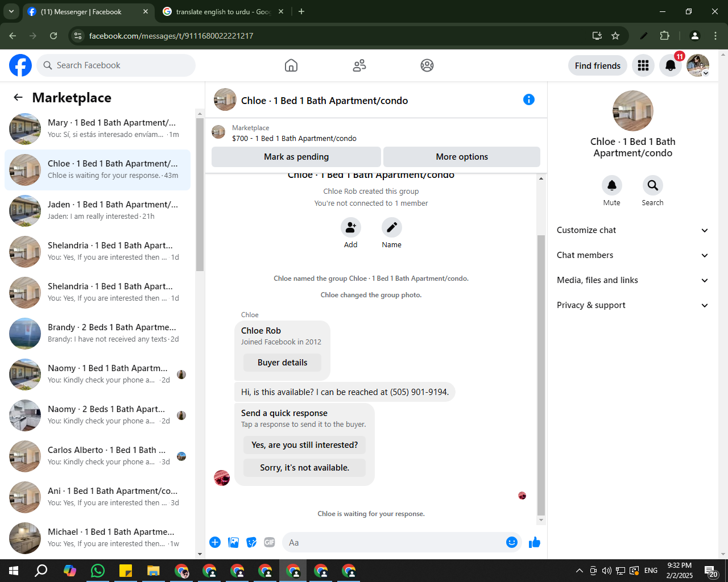Viewport: 728px width, 582px height.
Task: Click the browser address bar URL
Action: click(x=171, y=36)
